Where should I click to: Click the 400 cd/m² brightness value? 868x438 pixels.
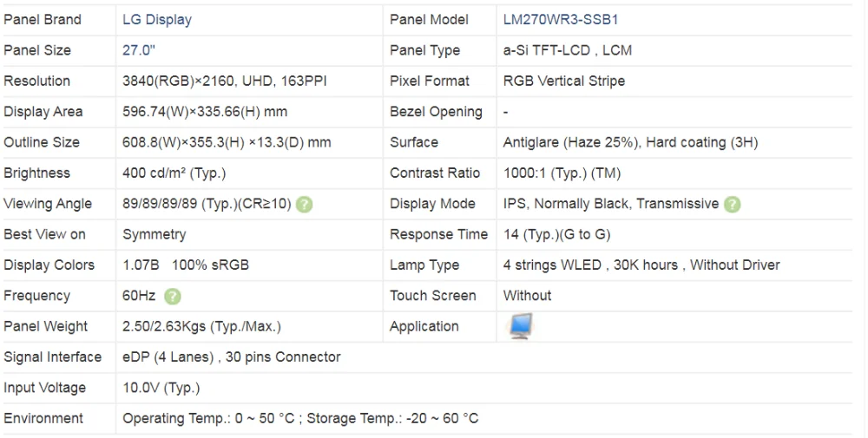coord(174,173)
